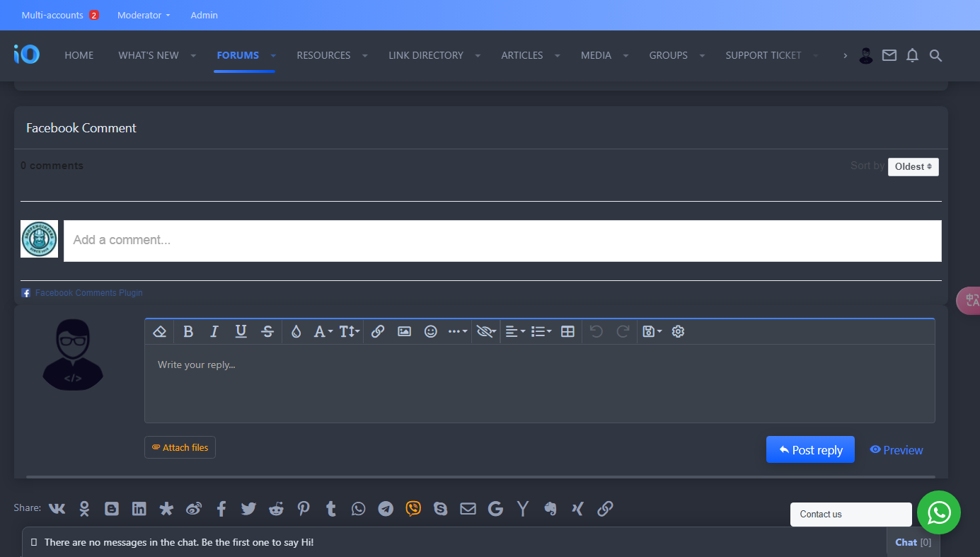Share thread on LinkedIn
Screen dimensions: 980x557
(139, 508)
